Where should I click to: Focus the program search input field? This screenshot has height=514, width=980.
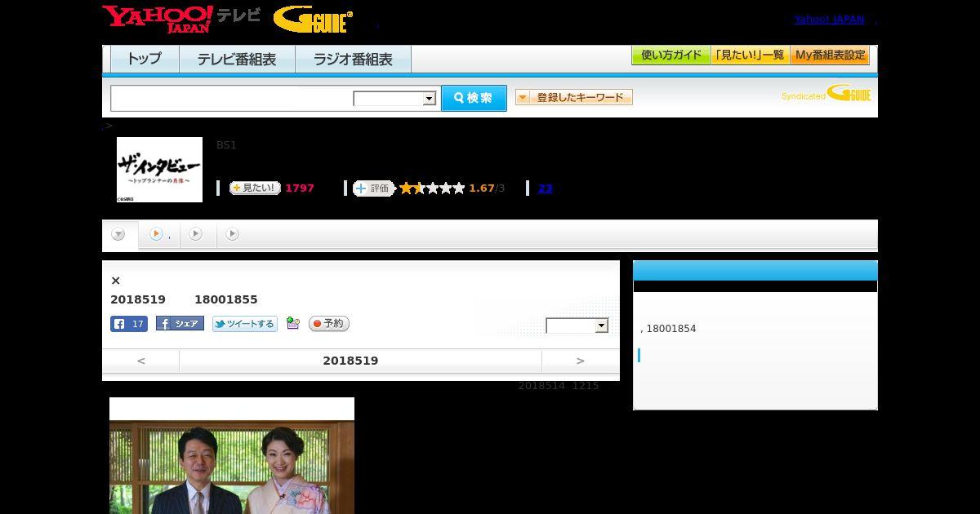tap(232, 98)
